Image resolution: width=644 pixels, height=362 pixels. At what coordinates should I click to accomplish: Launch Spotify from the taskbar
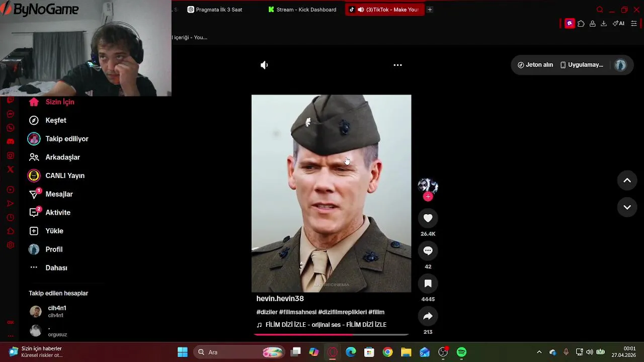461,352
